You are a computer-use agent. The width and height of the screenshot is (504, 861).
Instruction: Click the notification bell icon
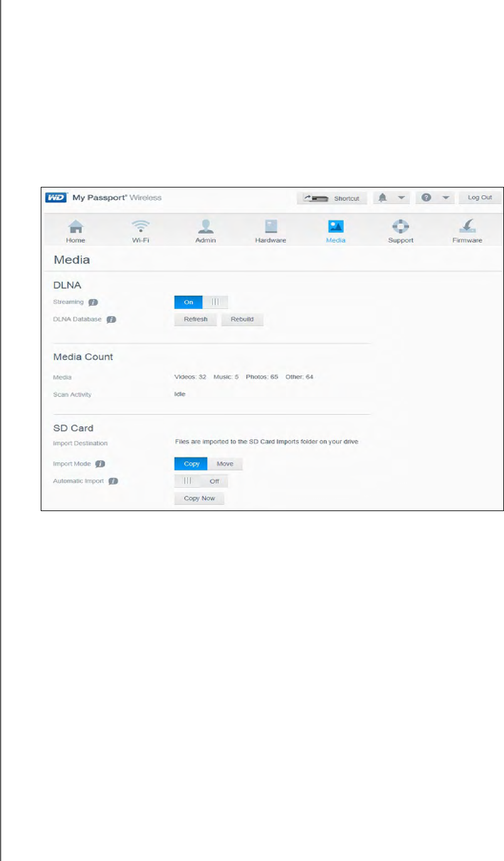coord(383,198)
